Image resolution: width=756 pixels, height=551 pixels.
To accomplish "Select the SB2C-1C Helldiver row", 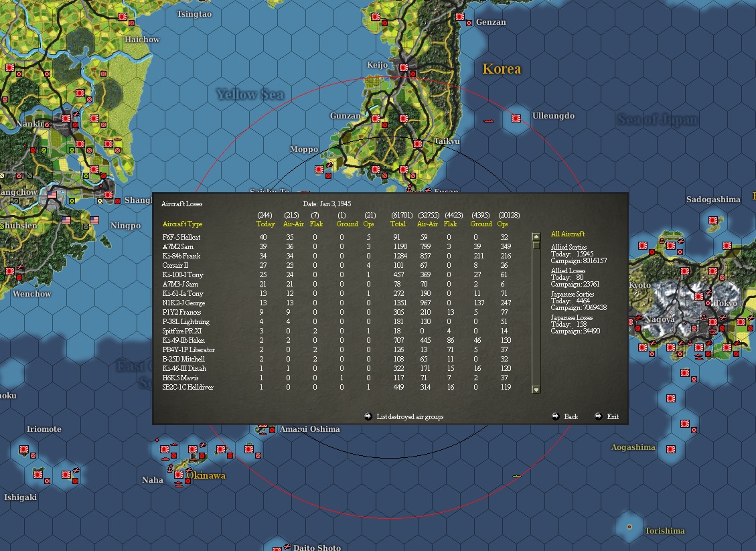I will 337,387.
